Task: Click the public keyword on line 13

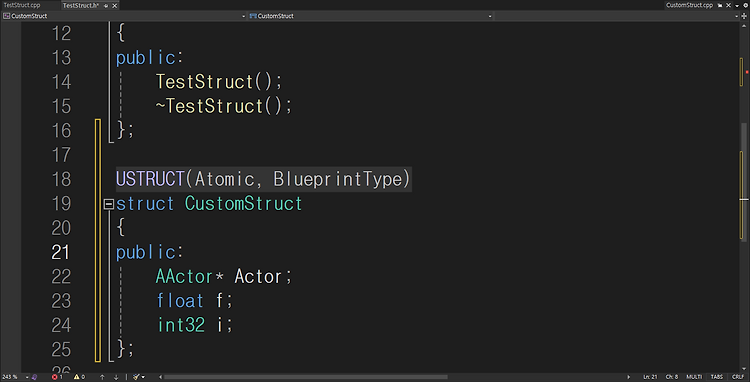Action: pyautogui.click(x=145, y=58)
